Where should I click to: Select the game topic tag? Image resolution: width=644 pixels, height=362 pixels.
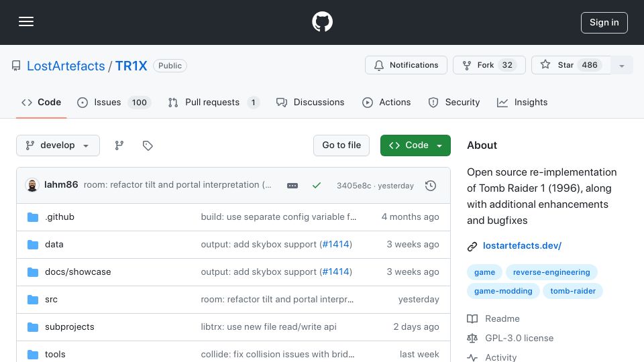484,272
